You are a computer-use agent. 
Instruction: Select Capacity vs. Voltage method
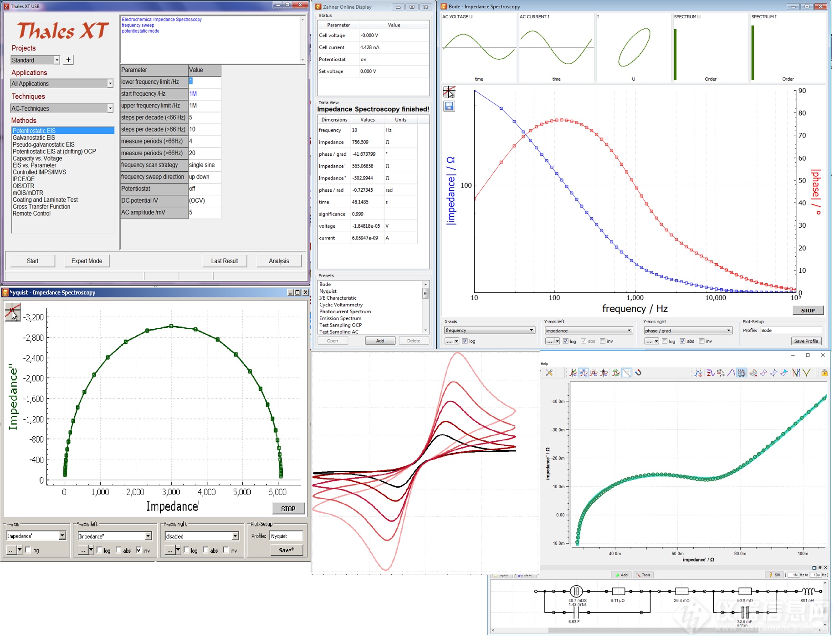pyautogui.click(x=37, y=158)
